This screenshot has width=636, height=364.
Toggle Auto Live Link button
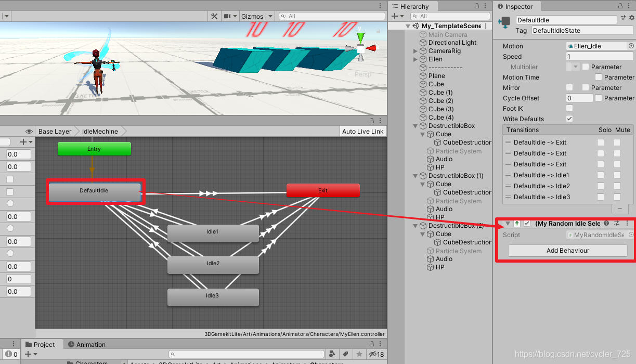pyautogui.click(x=363, y=132)
